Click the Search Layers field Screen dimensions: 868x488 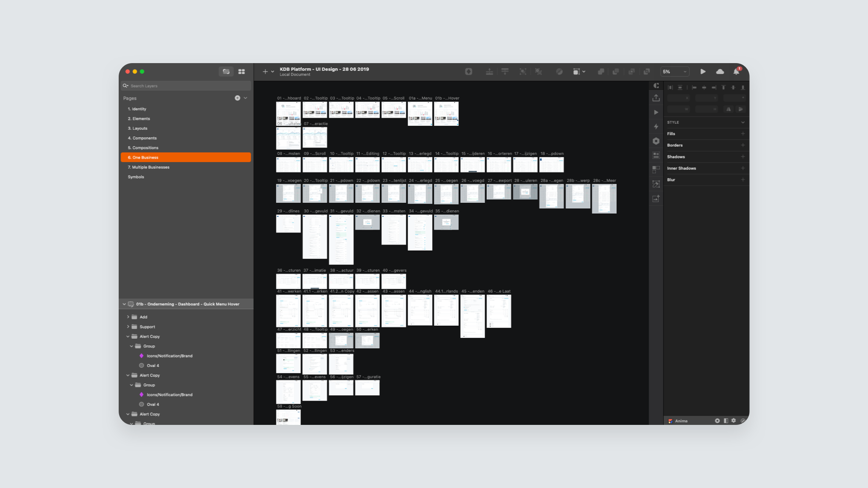point(186,86)
